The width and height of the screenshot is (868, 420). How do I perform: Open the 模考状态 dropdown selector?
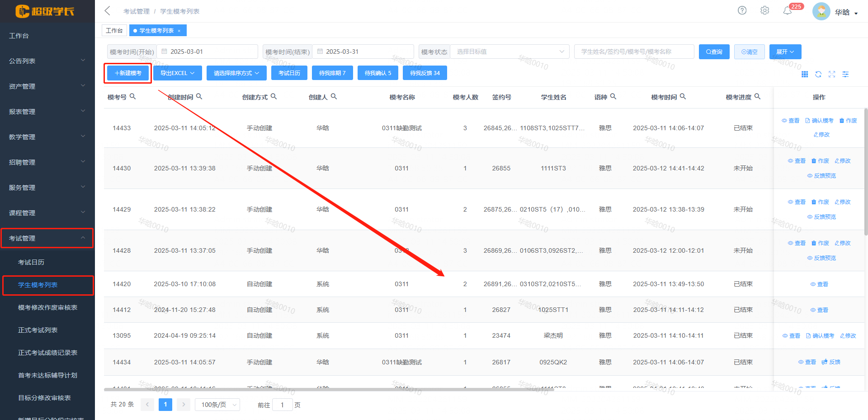510,52
